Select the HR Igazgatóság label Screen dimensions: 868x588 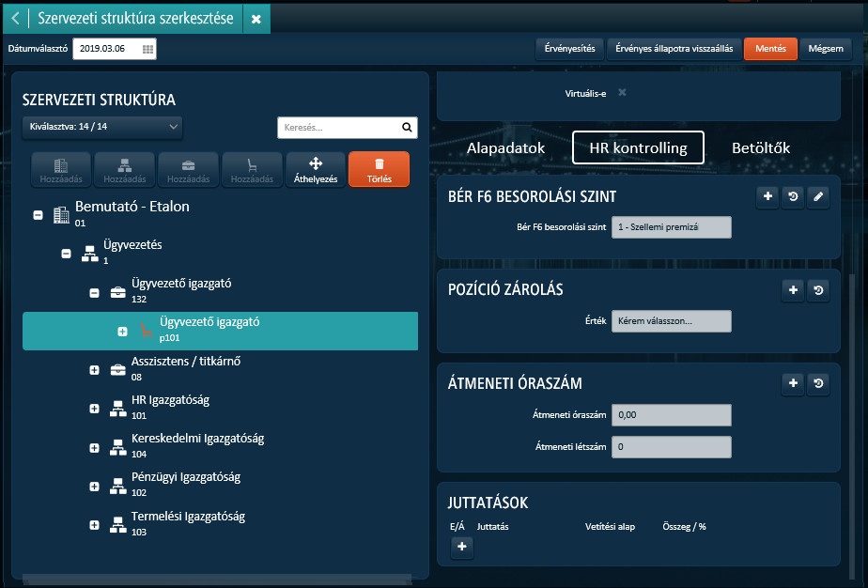(171, 400)
